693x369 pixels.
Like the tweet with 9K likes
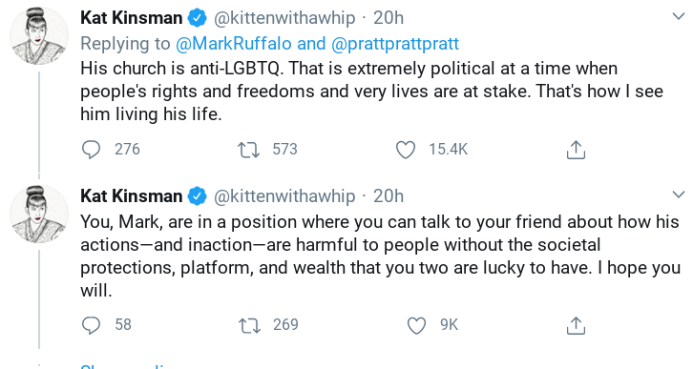(416, 326)
